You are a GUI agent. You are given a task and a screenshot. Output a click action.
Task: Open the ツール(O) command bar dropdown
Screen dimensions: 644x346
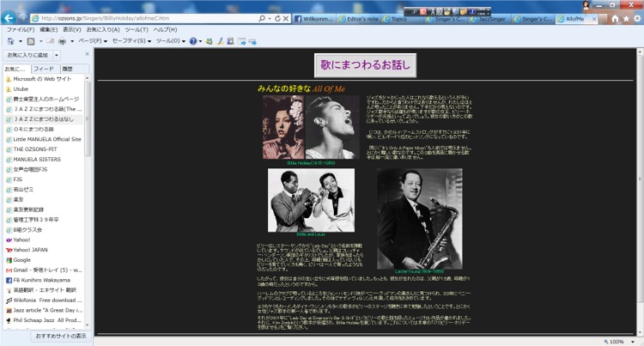pos(171,41)
